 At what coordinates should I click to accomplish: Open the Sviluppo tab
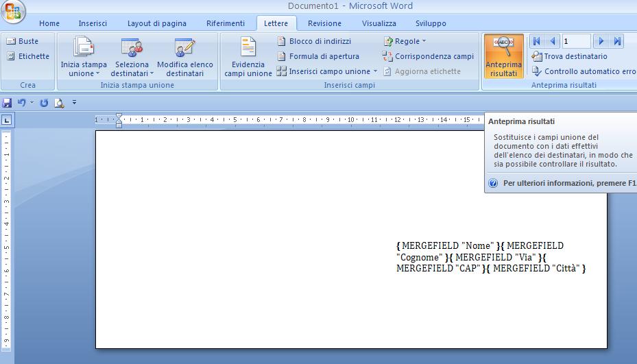431,23
